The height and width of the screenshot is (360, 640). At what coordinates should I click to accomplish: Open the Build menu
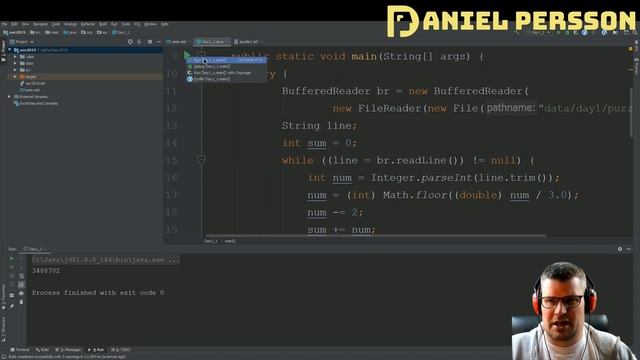click(103, 24)
